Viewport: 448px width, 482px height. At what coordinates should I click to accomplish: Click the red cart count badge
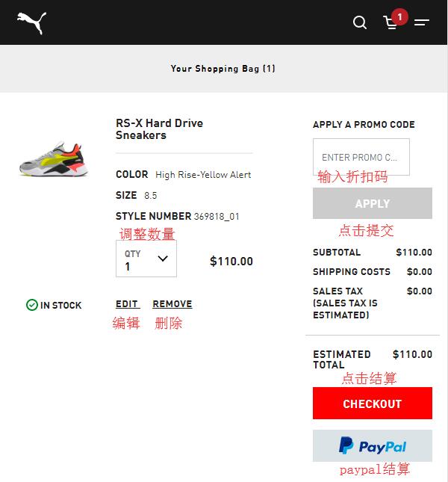pos(399,17)
